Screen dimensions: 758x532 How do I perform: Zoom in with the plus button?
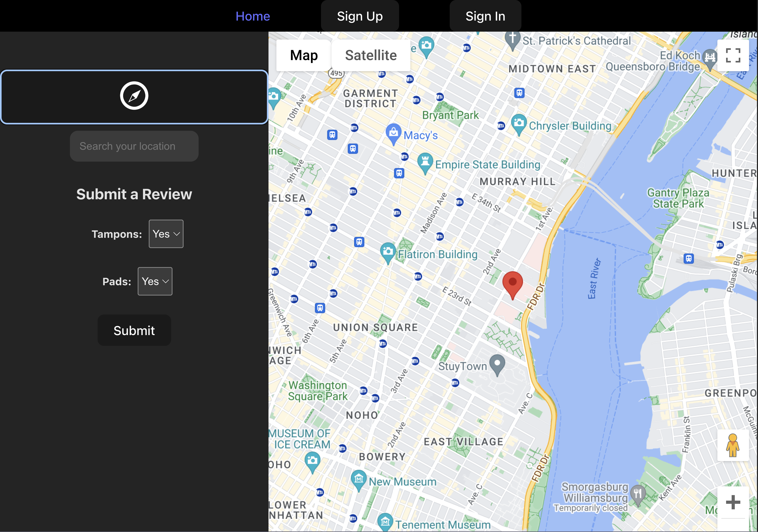coord(733,502)
